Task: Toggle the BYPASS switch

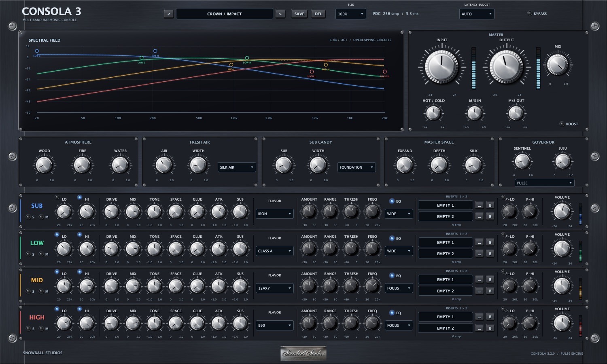Action: [x=529, y=13]
